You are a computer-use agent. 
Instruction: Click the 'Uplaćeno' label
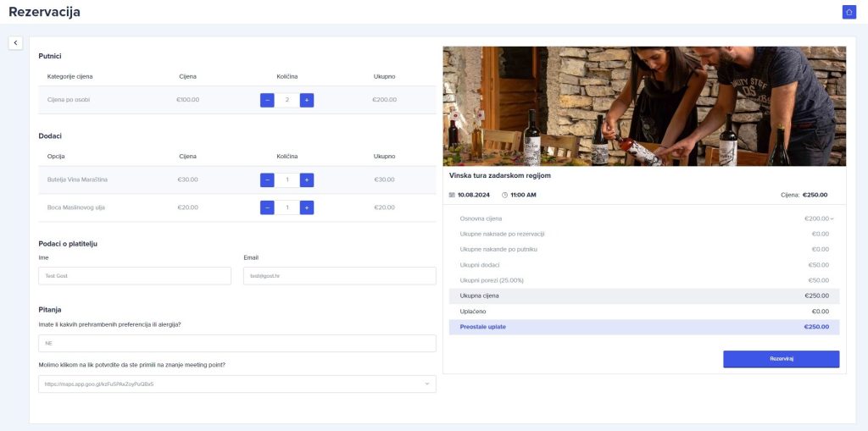(x=473, y=312)
